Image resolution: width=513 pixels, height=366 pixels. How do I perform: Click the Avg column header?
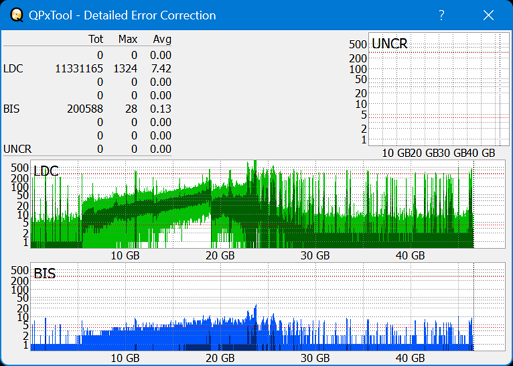(x=162, y=39)
